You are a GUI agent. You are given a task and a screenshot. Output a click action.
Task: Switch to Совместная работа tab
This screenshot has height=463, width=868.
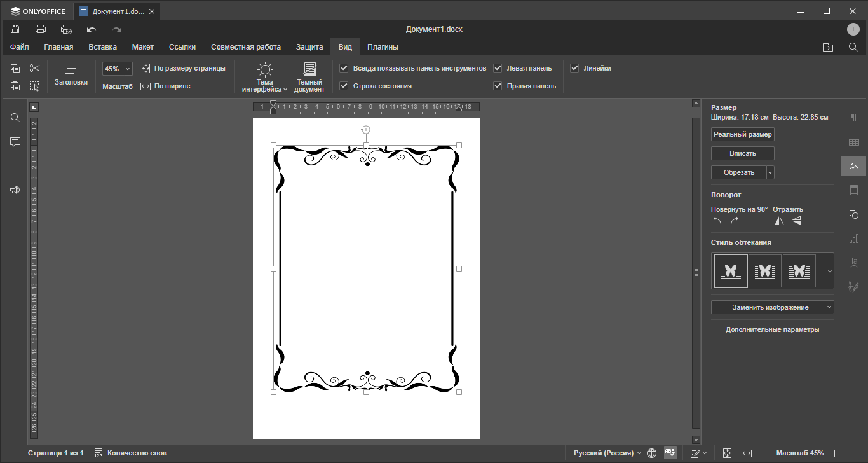(x=246, y=47)
